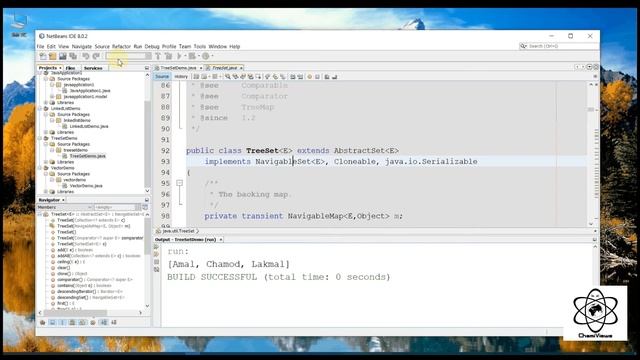The image size is (640, 360).
Task: Click the Save All toolbar icon
Action: pos(73,56)
